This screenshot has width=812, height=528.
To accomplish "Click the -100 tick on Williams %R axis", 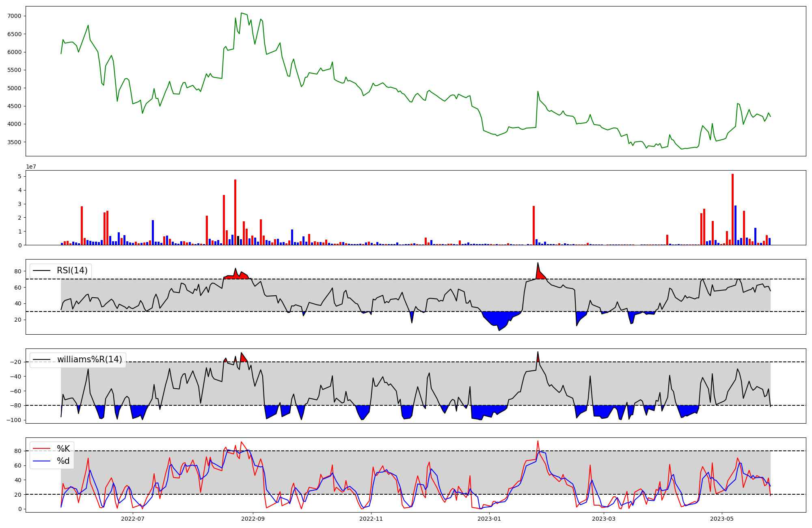I will (x=14, y=420).
